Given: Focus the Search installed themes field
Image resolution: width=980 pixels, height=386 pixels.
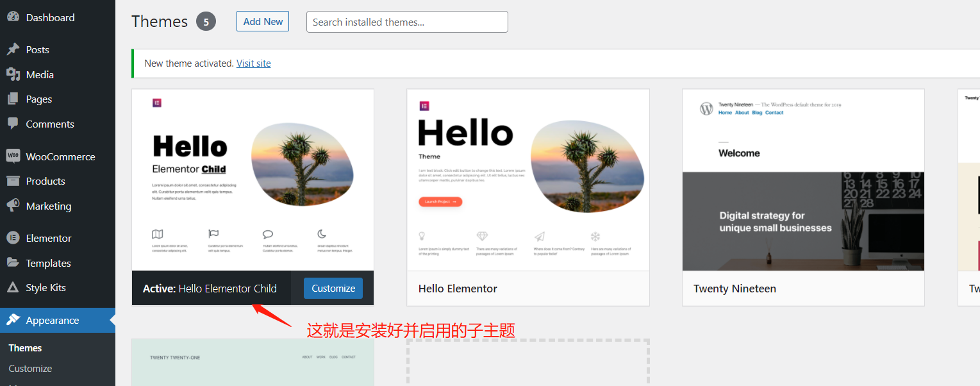Looking at the screenshot, I should 407,22.
